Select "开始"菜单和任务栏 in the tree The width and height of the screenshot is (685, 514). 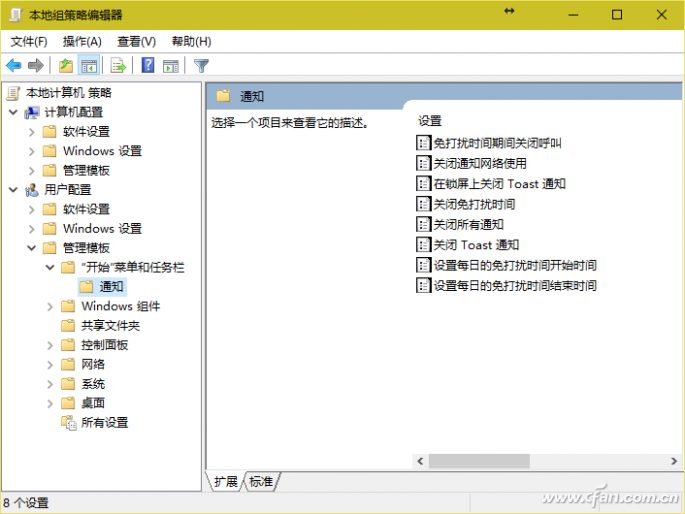pyautogui.click(x=133, y=267)
